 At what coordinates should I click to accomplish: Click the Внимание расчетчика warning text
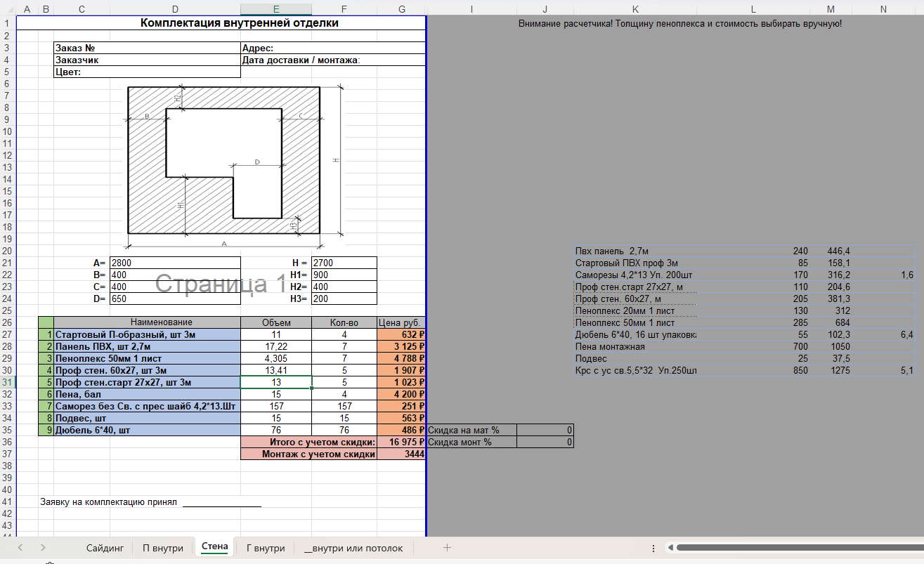pyautogui.click(x=679, y=23)
